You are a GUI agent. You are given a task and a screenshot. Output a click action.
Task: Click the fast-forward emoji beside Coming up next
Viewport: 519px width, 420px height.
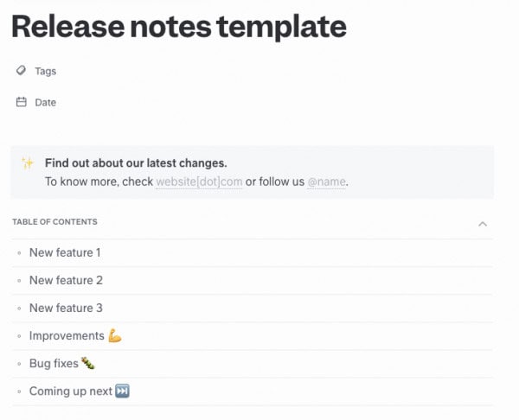tap(122, 391)
